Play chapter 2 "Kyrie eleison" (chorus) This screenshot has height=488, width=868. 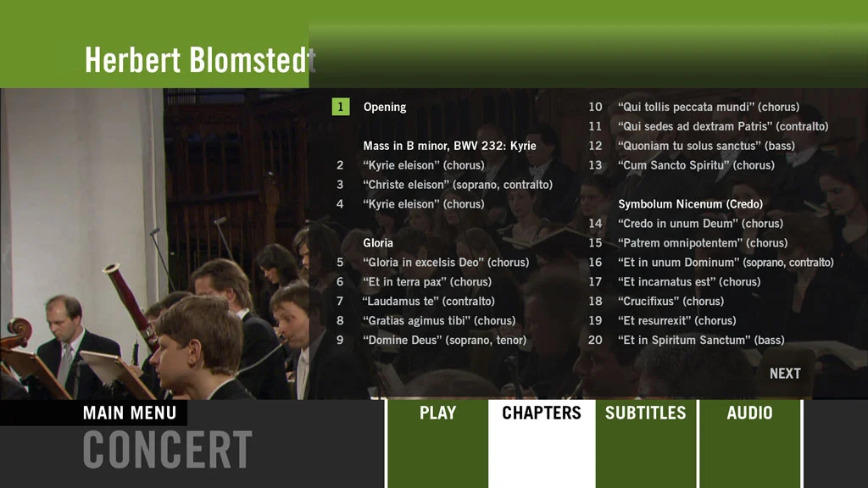pyautogui.click(x=424, y=165)
